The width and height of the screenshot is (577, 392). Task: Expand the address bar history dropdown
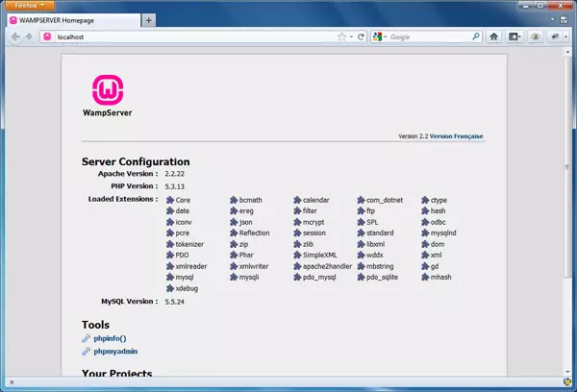click(x=350, y=37)
